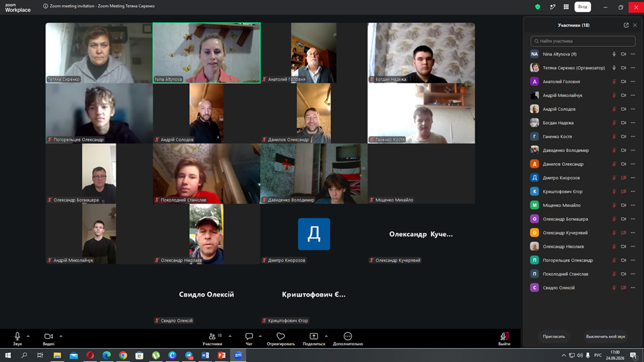Screen dimensions: 644x362
Task: Select Давиденко Володимир in participants list
Action: (x=583, y=150)
